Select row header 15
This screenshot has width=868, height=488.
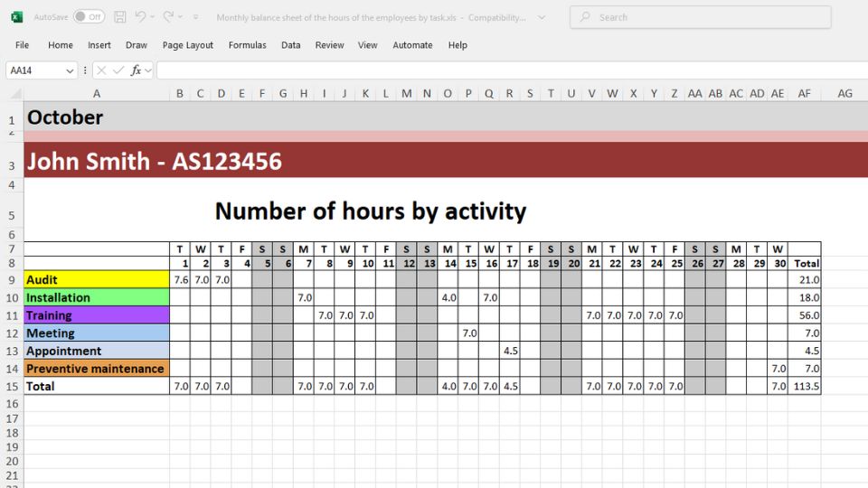[x=12, y=387]
